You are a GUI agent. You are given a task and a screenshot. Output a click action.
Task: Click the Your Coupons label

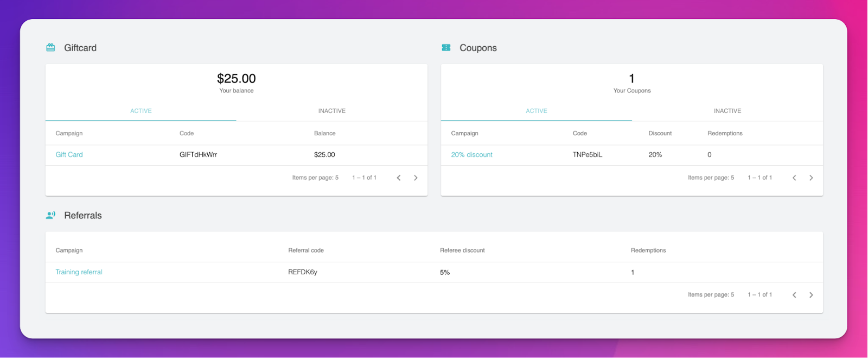(x=632, y=91)
